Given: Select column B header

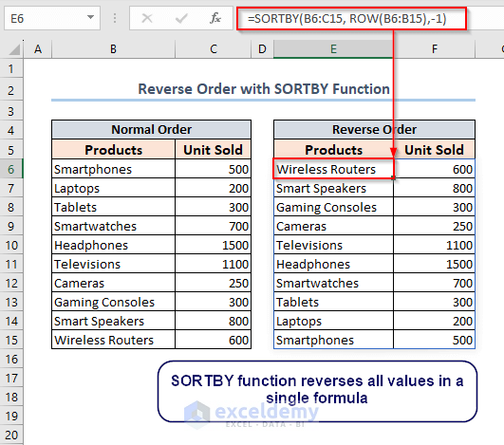Looking at the screenshot, I should (113, 49).
